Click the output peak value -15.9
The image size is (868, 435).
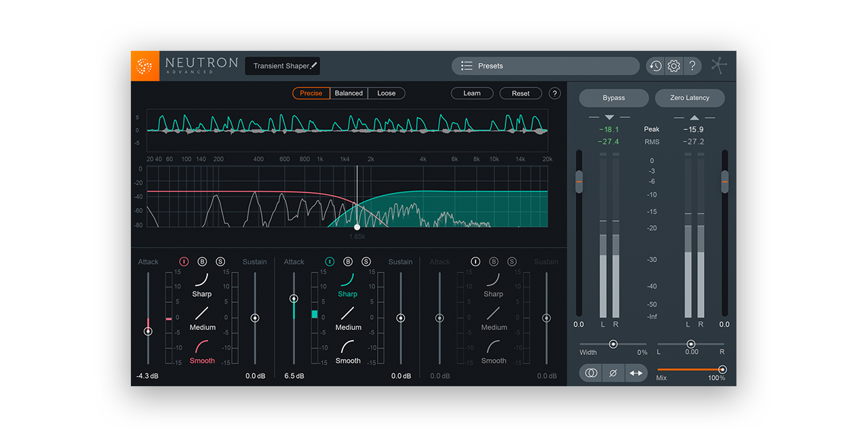pos(694,129)
